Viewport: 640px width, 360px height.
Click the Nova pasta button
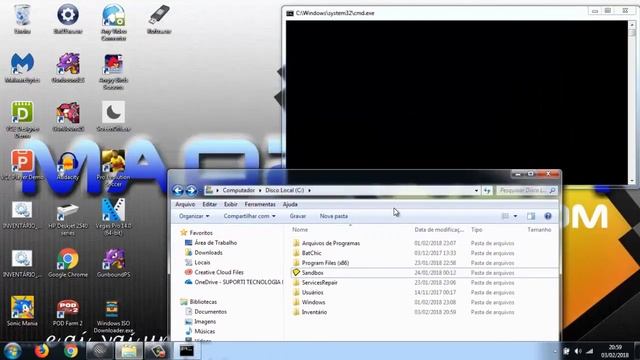(x=333, y=216)
